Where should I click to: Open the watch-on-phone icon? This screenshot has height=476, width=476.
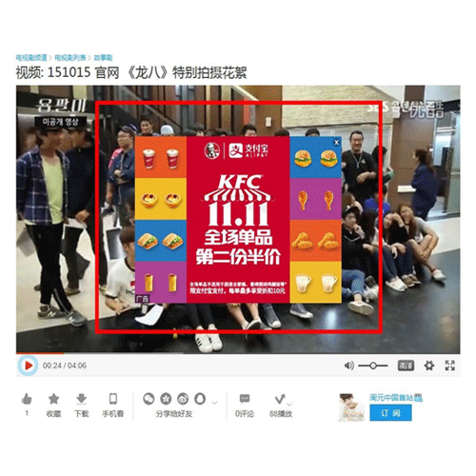tap(113, 399)
